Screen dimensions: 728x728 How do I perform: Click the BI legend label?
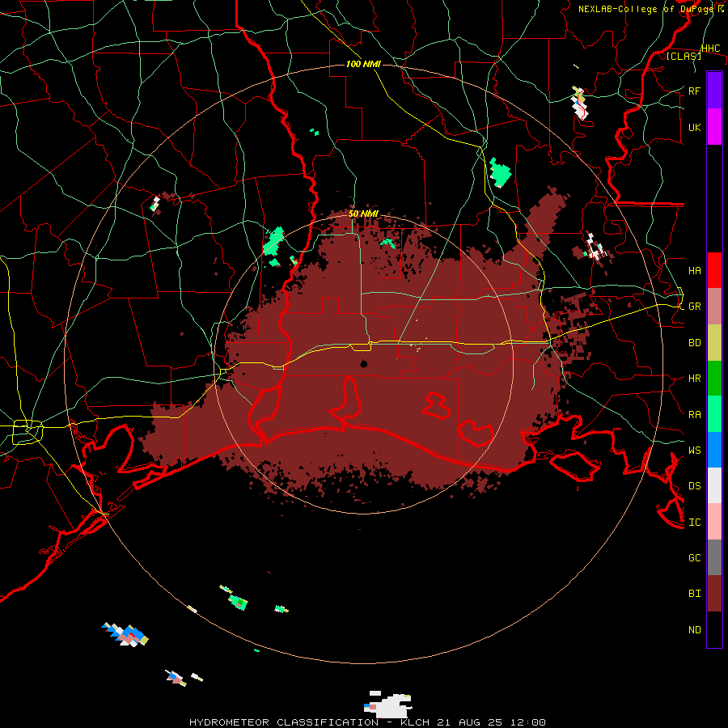tap(694, 594)
